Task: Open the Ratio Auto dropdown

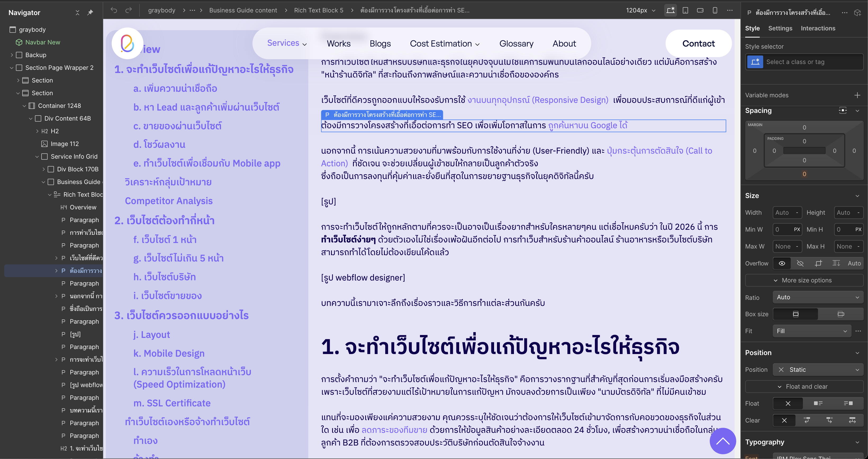Action: [x=818, y=297]
